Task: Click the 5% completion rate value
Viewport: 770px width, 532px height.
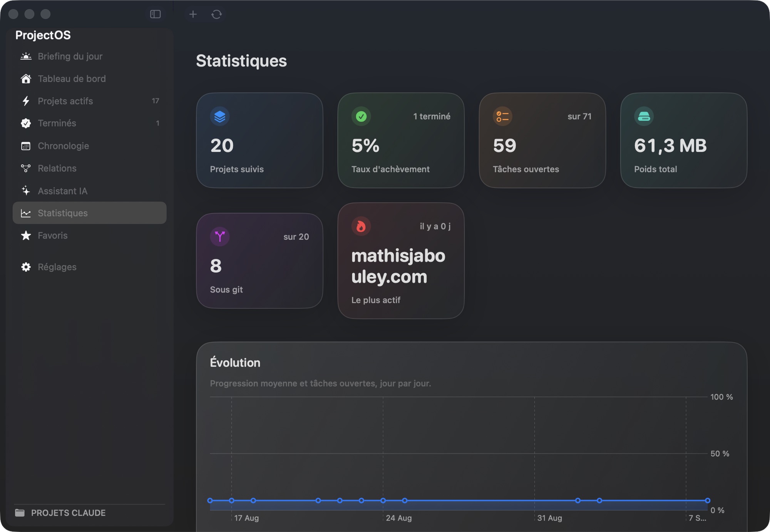Action: (365, 146)
